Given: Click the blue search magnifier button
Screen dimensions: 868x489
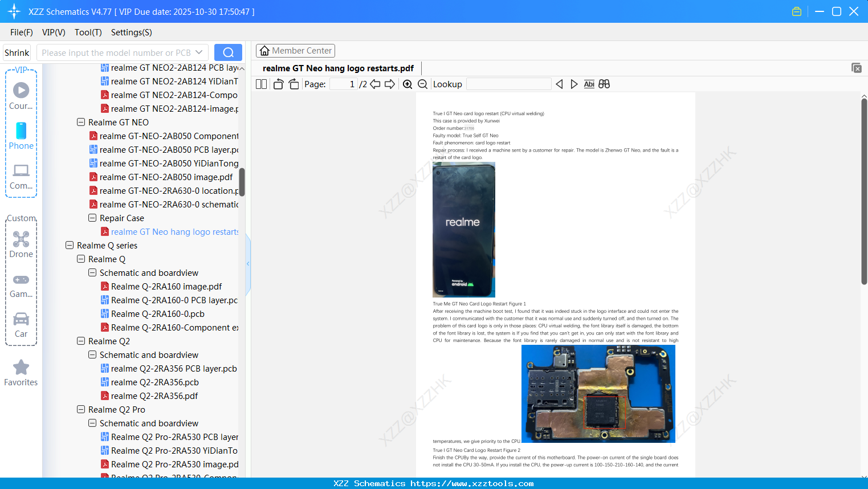Looking at the screenshot, I should tap(228, 52).
